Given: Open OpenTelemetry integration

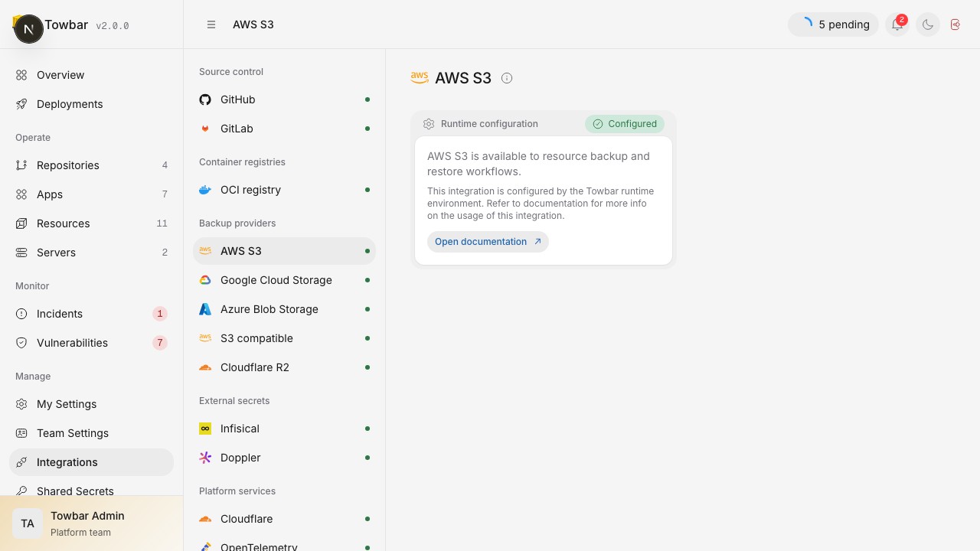Looking at the screenshot, I should [x=285, y=544].
